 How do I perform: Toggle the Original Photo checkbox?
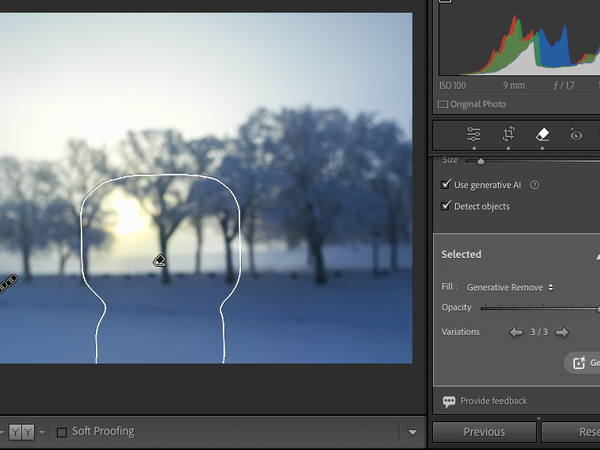(x=442, y=104)
